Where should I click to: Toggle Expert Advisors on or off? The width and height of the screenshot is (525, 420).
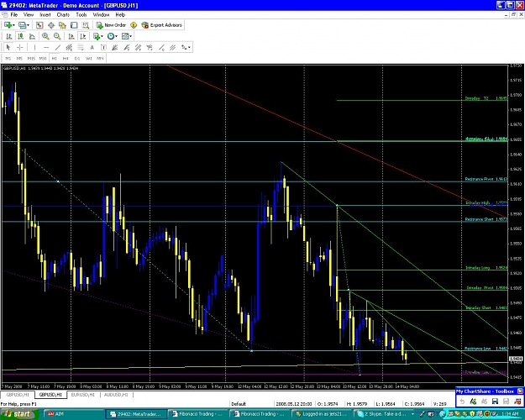162,25
